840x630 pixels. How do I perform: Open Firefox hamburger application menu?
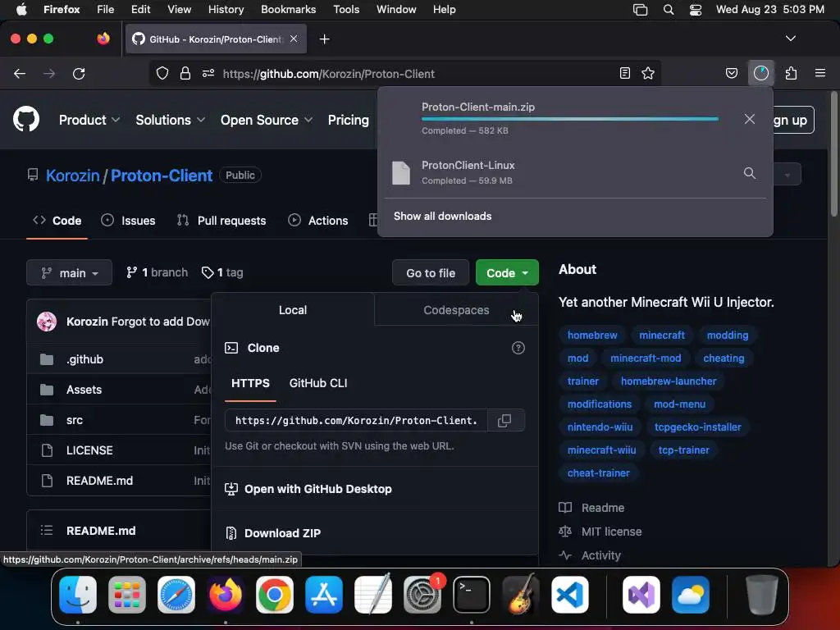point(820,73)
